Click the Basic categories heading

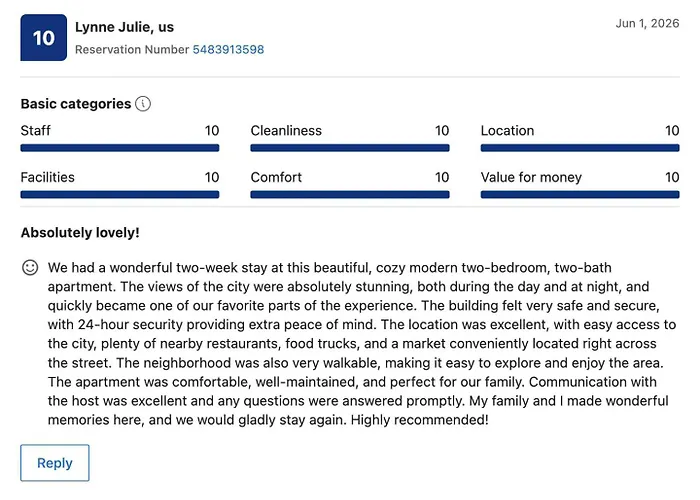pyautogui.click(x=76, y=104)
